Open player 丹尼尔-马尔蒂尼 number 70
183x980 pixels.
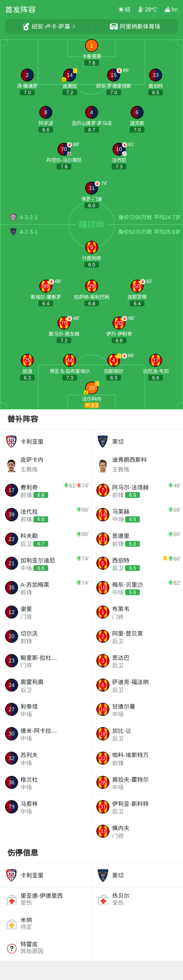click(64, 149)
